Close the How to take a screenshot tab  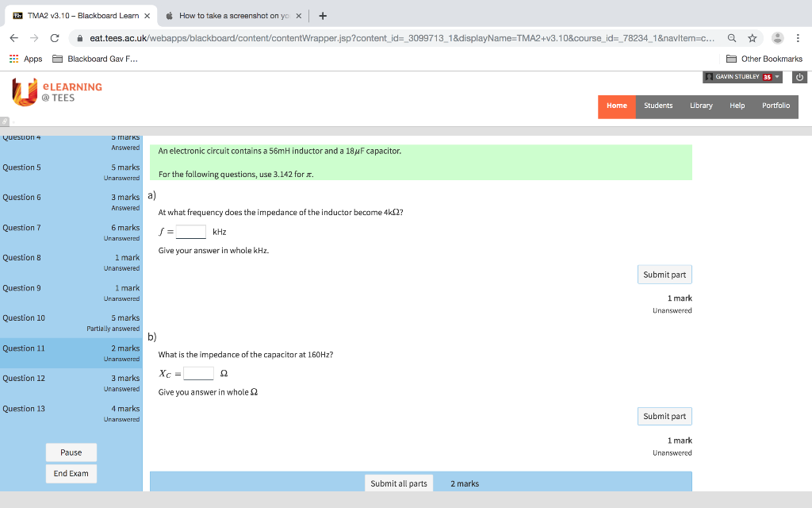299,16
